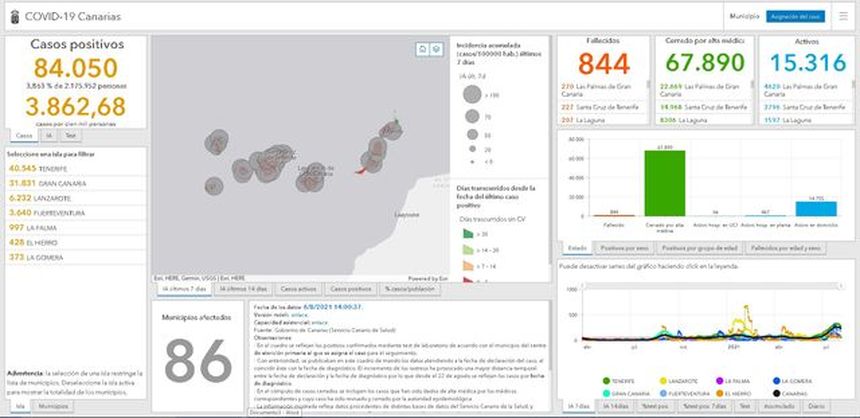Image resolution: width=860 pixels, height=418 pixels.
Task: Click the map home extent icon
Action: [x=423, y=49]
